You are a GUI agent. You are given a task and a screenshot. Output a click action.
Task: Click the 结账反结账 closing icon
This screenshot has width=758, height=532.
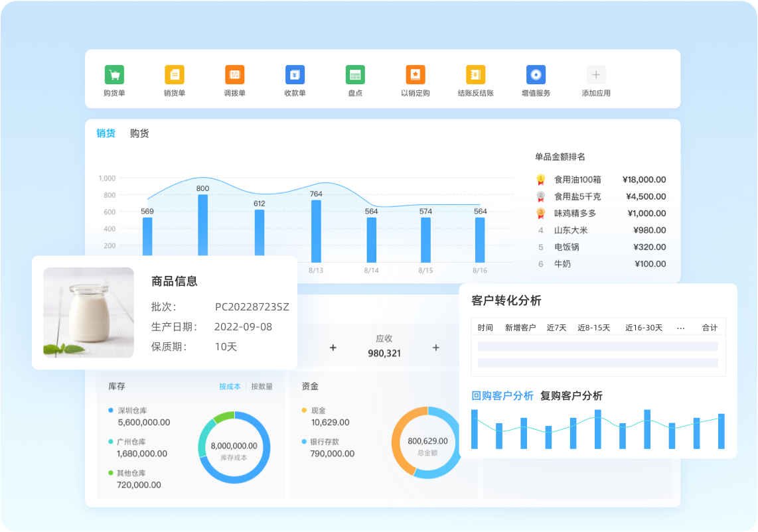click(475, 75)
